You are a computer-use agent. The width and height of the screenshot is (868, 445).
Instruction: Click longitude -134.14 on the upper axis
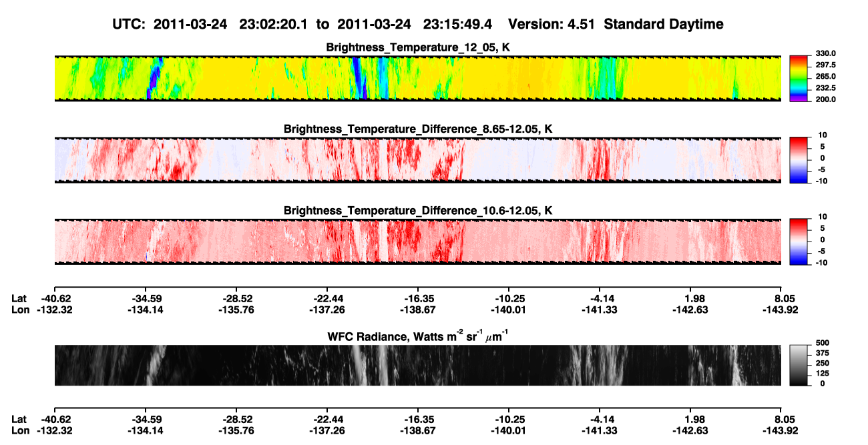[x=145, y=310]
